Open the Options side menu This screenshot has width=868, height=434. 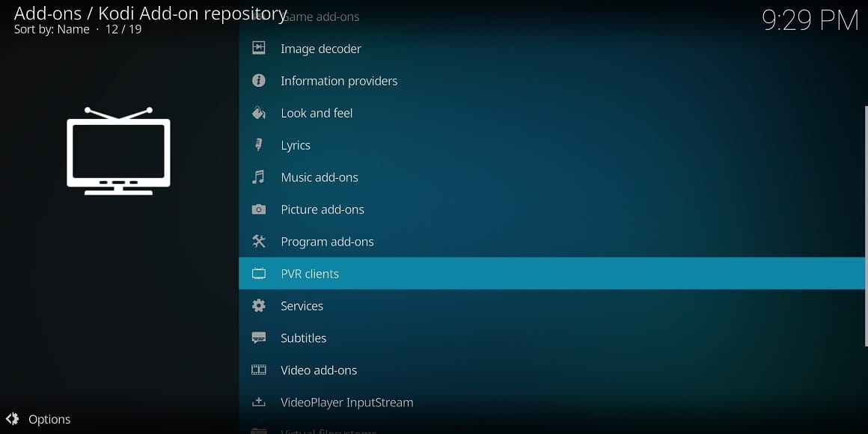pos(49,420)
